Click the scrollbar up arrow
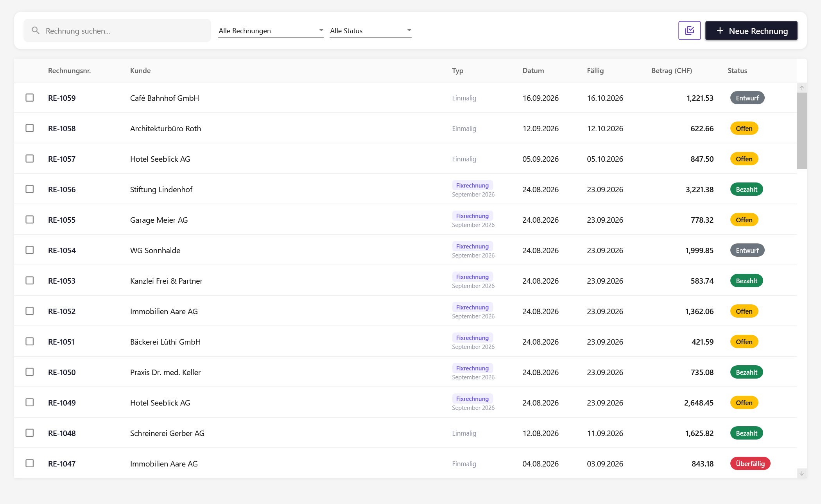Screen dimensions: 821x504 point(801,88)
